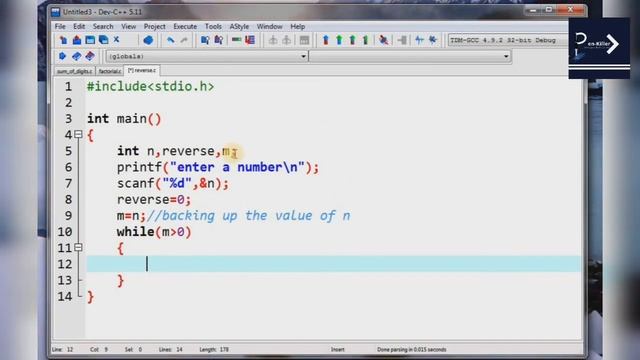Click the 'Length: 178' status bar entry
Screen dimensions: 640x360
point(214,349)
